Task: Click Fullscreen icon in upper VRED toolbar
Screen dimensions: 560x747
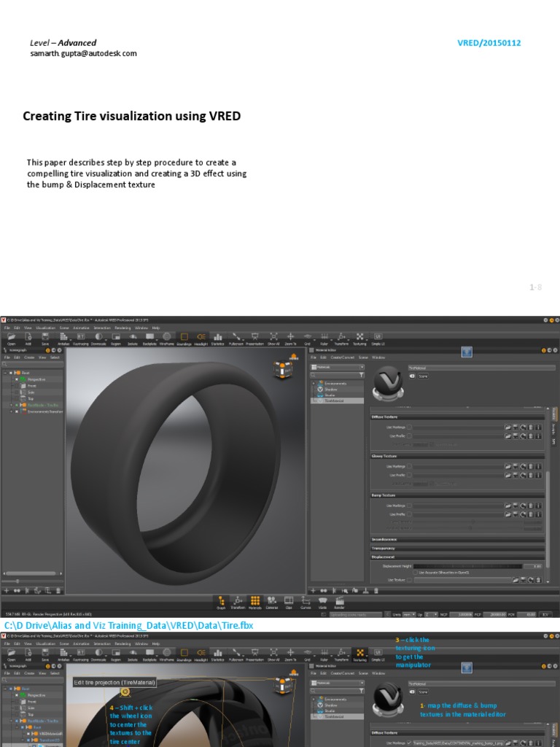Action: [x=236, y=338]
